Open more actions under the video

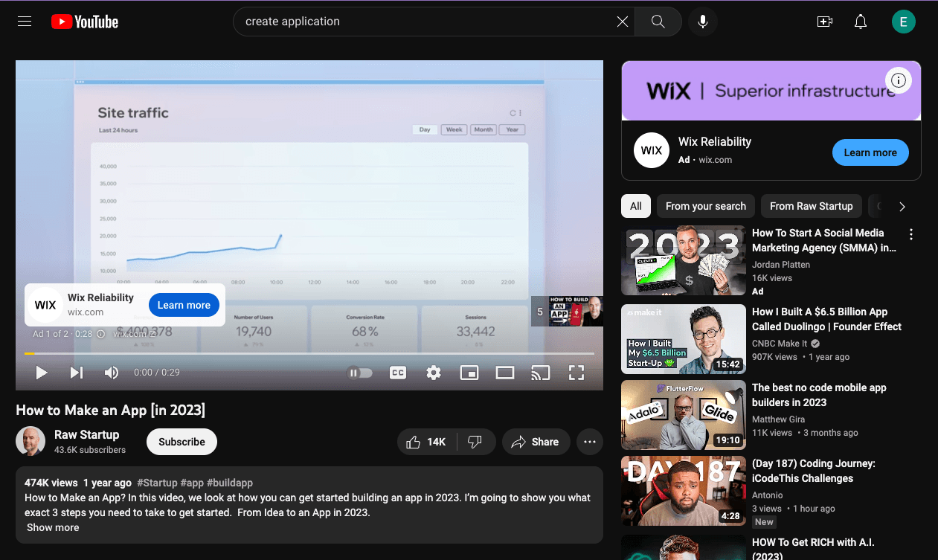(x=590, y=442)
